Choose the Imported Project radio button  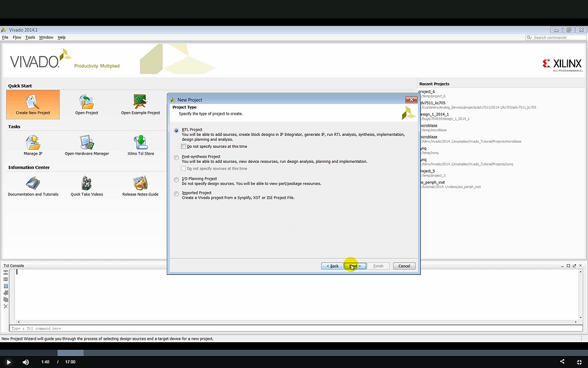(177, 194)
